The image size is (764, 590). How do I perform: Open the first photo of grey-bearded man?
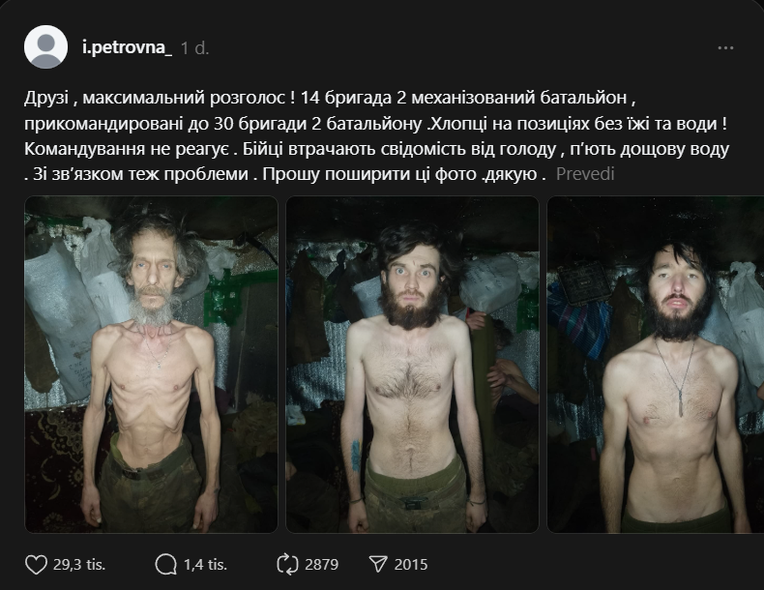coord(151,364)
